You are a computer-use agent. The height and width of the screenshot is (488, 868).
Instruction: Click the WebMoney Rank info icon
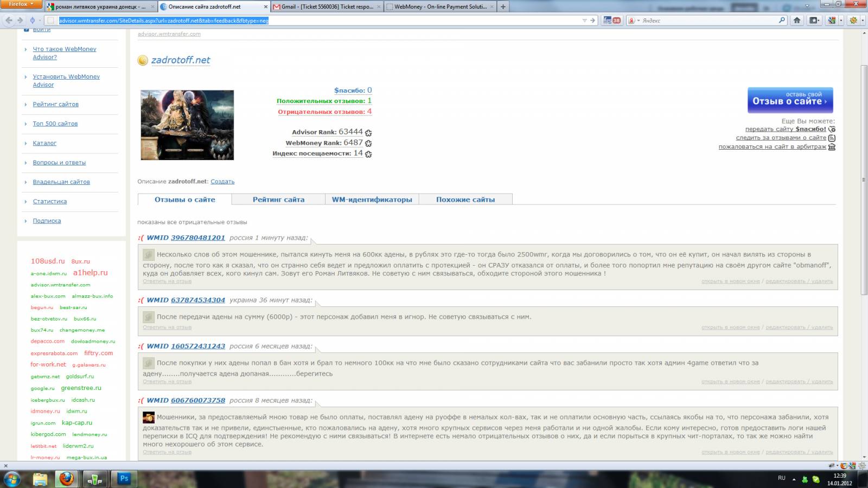tap(368, 144)
